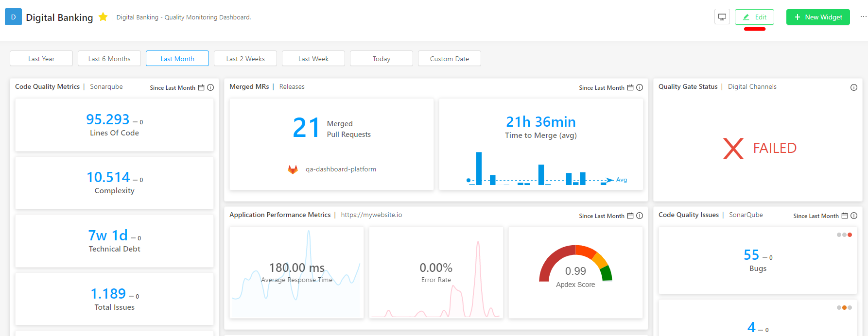Viewport: 868px width, 336px height.
Task: Click the 21 Merged Pull Requests count
Action: pos(306,128)
